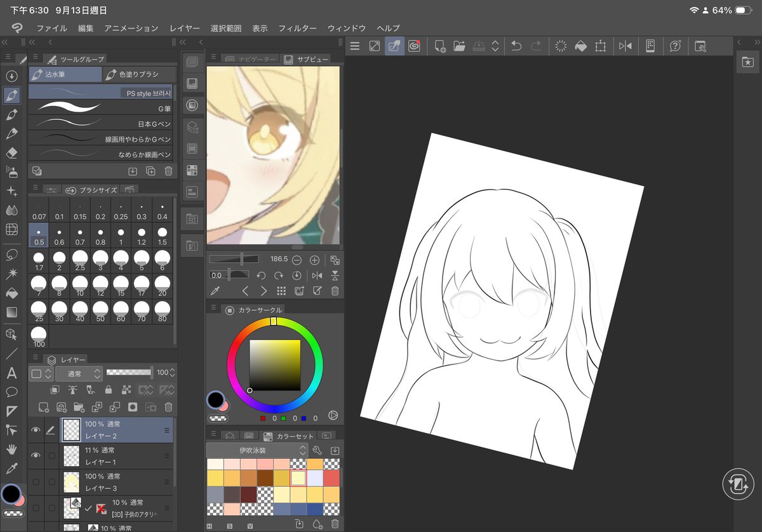Click the layer opacity slider

tap(130, 373)
